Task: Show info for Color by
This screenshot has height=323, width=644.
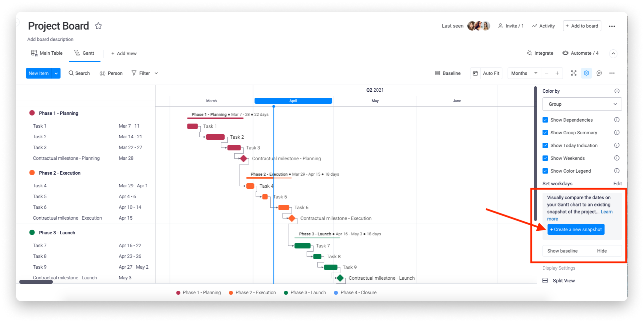Action: click(616, 91)
